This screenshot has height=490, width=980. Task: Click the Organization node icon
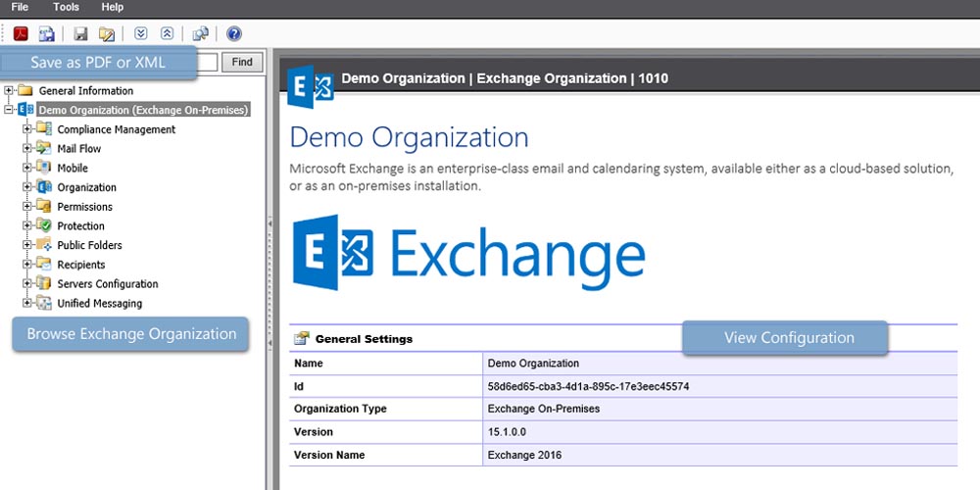click(x=44, y=187)
